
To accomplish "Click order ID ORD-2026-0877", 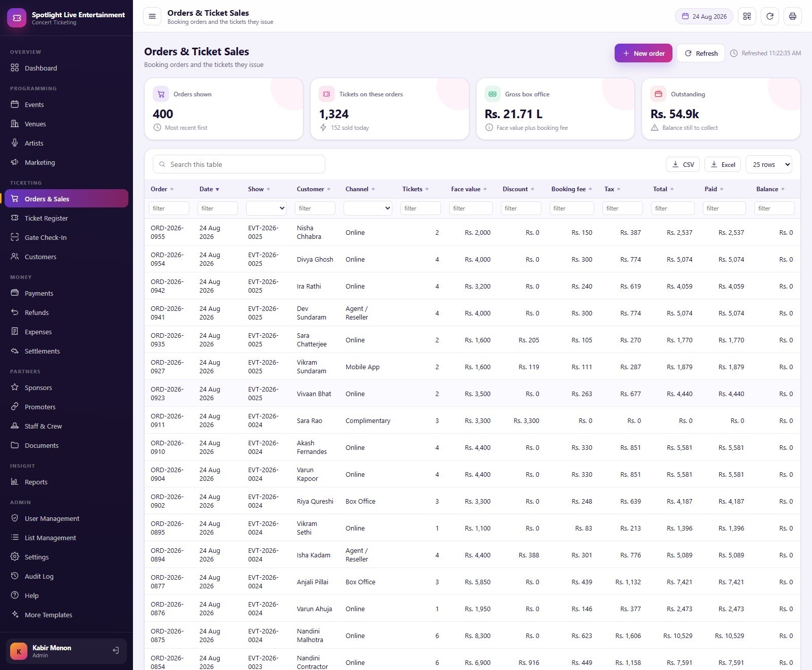I will 167,582.
